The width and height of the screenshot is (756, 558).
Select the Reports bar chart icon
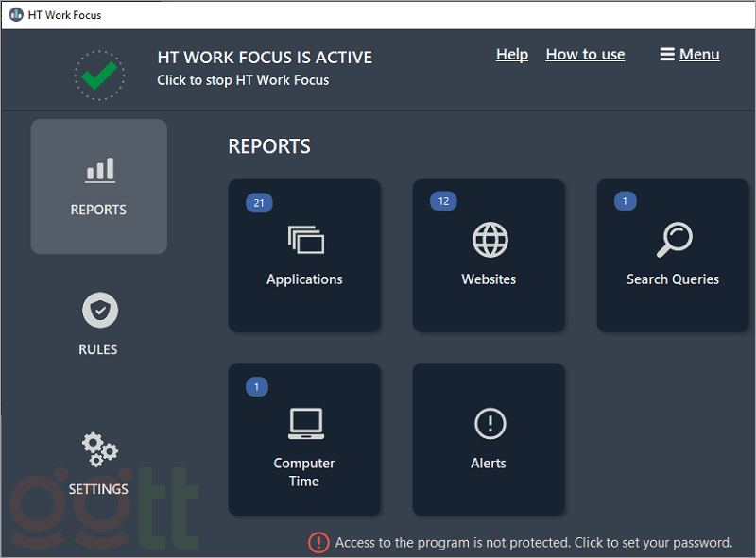point(99,171)
